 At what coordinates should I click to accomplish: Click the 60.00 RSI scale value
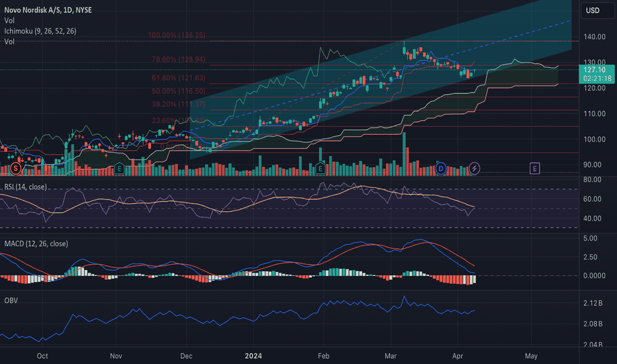[x=593, y=199]
